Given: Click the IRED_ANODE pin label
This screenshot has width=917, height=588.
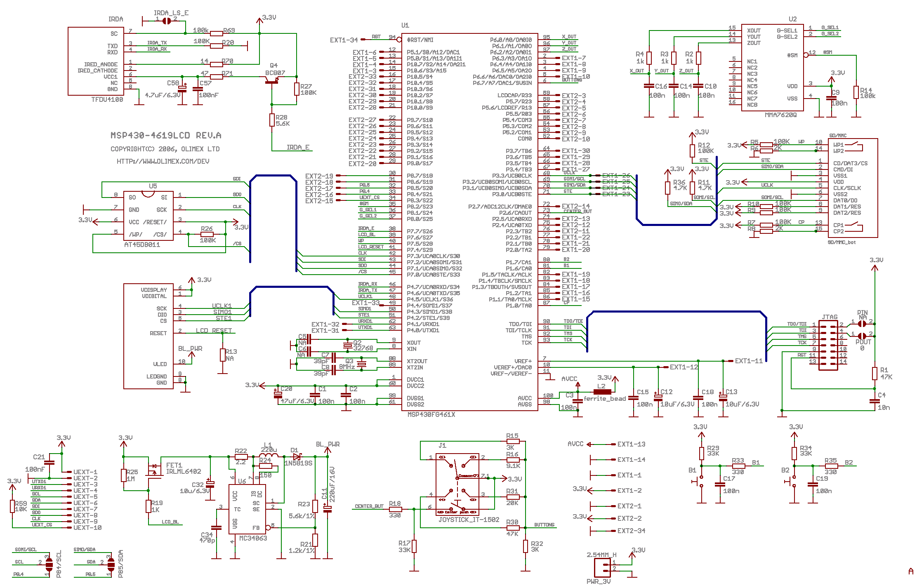Looking at the screenshot, I should [x=101, y=64].
